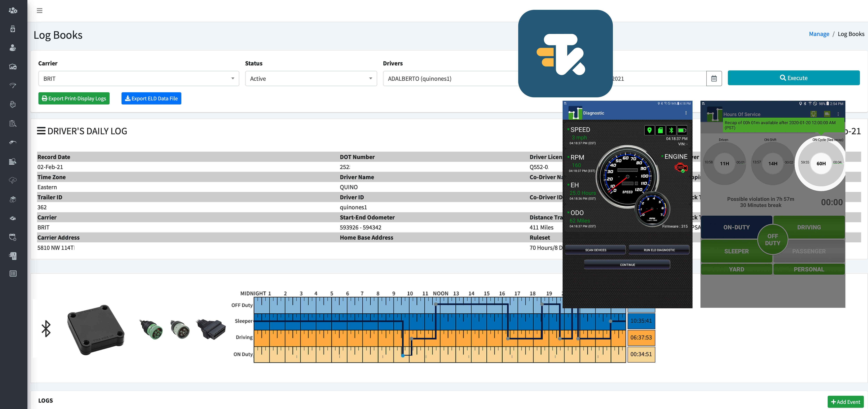Click the hamburger menu at top left
Viewport: 868px width, 409px height.
coord(39,11)
